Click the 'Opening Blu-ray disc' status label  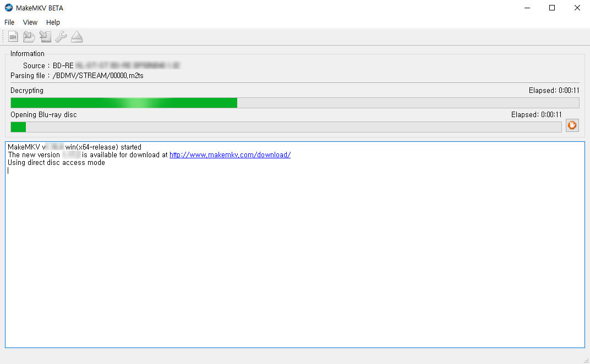tap(43, 115)
